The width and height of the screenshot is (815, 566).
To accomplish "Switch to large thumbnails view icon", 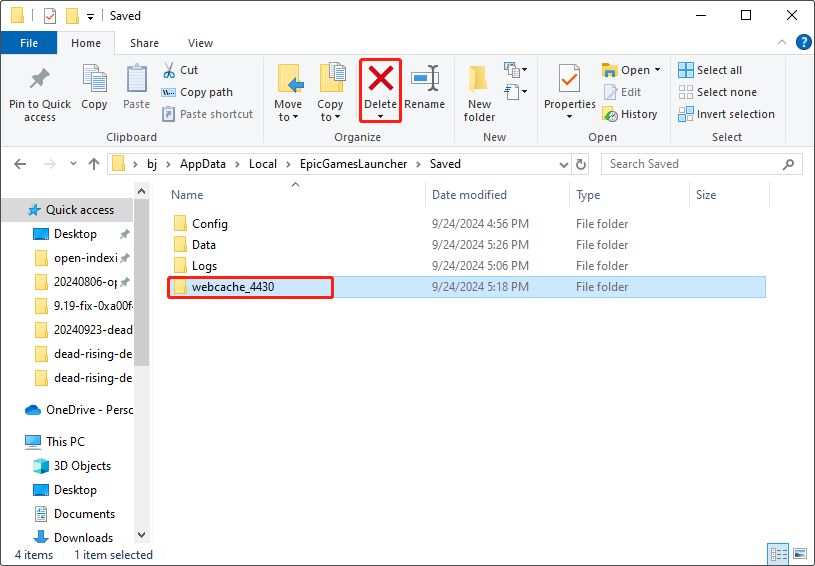I will (x=799, y=554).
